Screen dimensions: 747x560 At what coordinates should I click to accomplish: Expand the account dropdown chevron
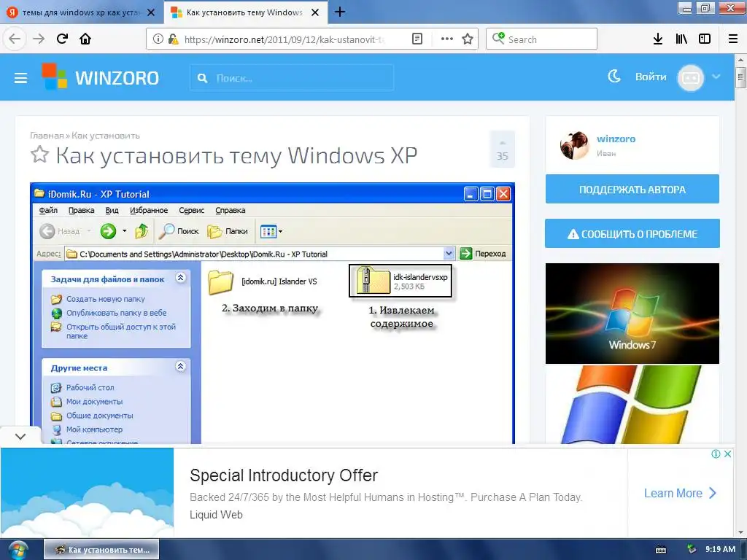pyautogui.click(x=716, y=76)
